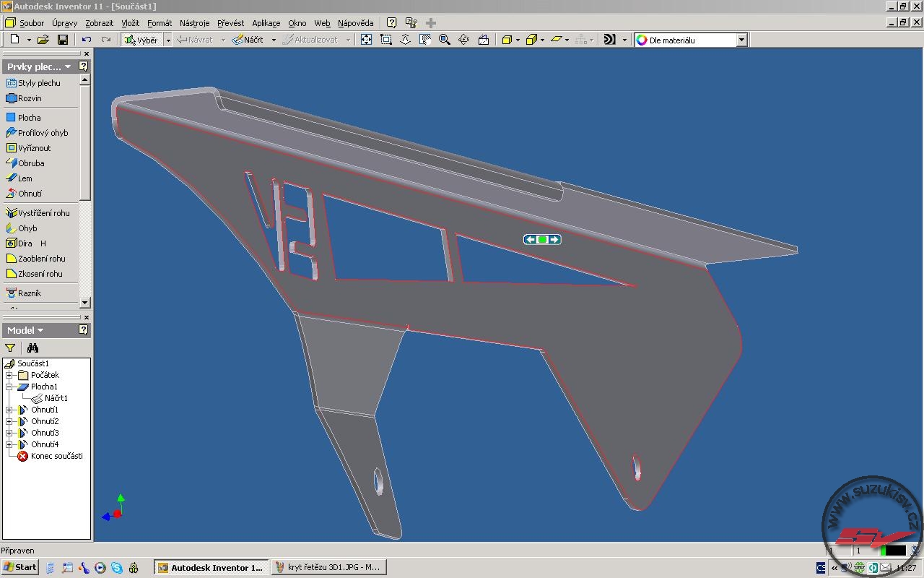Open the Dle materiálu color style dropdown
924x578 pixels.
(x=741, y=40)
